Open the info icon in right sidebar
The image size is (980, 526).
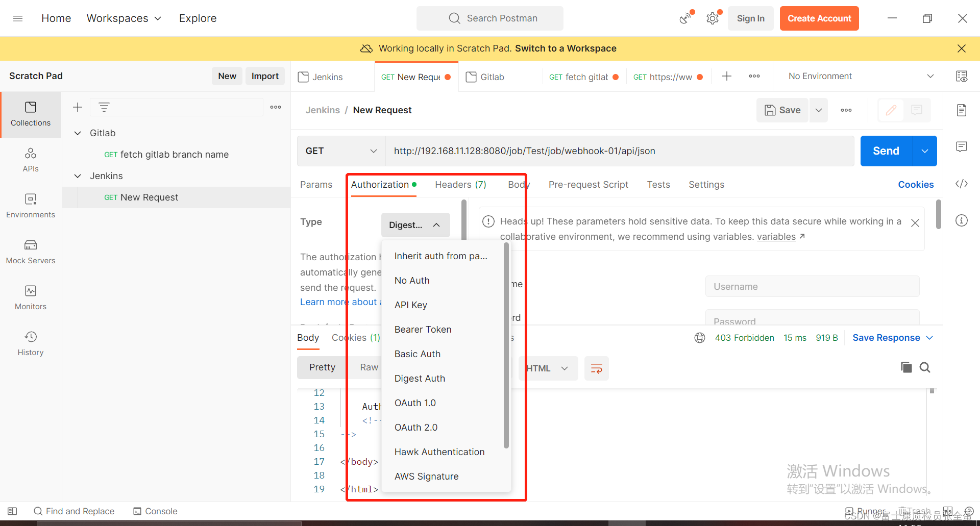point(962,220)
